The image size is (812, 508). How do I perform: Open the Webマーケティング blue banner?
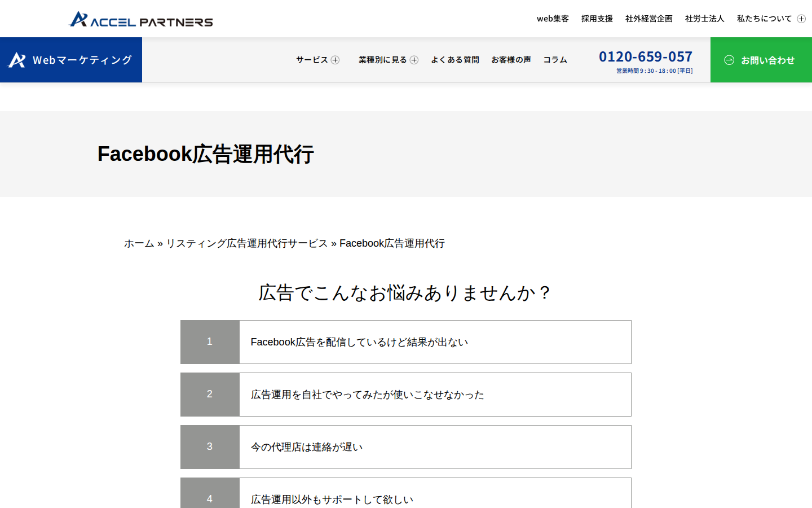point(71,60)
